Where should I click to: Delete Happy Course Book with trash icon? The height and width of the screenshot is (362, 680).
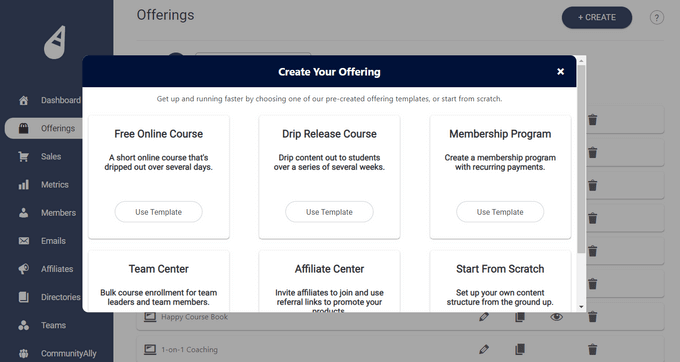click(x=592, y=317)
